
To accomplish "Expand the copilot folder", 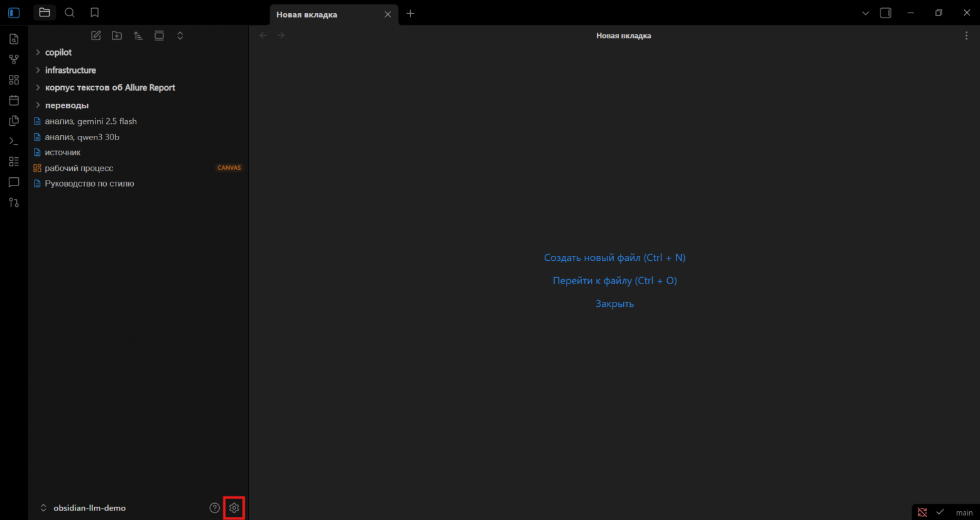I will click(58, 53).
